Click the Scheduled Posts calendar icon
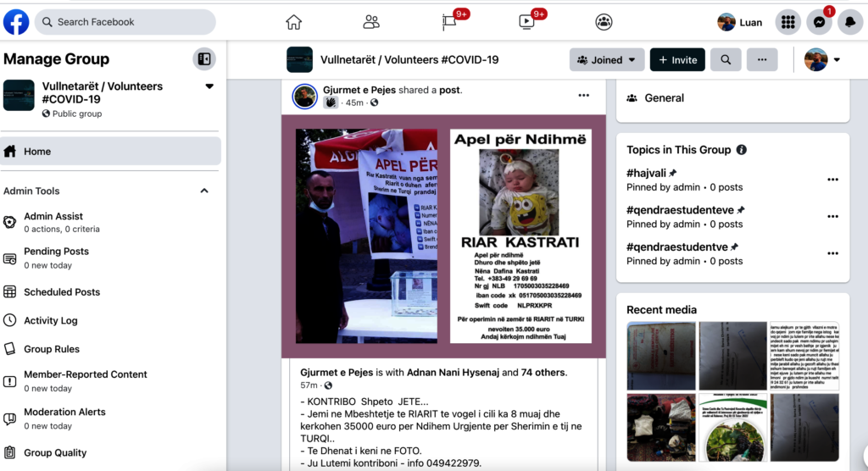This screenshot has width=868, height=471. (x=9, y=291)
